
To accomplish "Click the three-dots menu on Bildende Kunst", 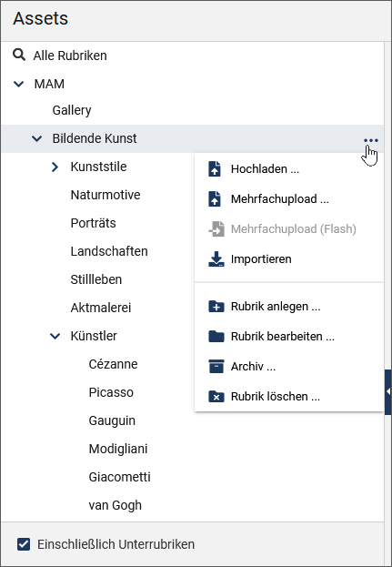I will [371, 140].
